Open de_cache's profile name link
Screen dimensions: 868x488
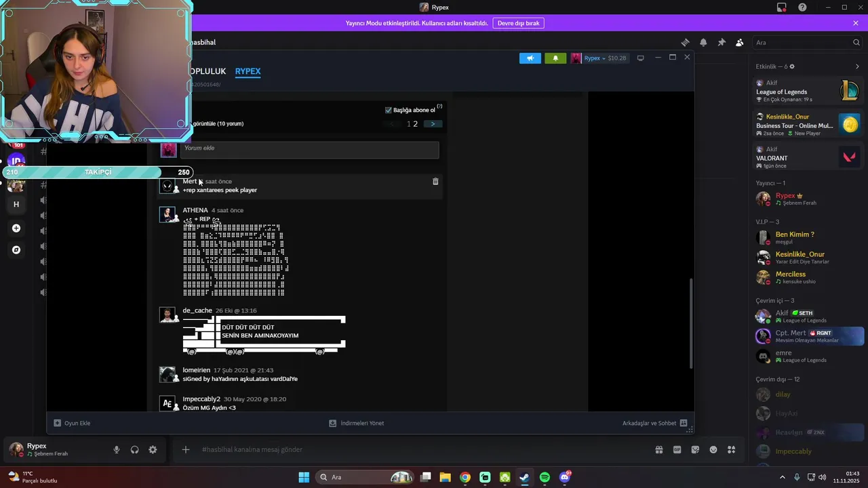pyautogui.click(x=197, y=310)
